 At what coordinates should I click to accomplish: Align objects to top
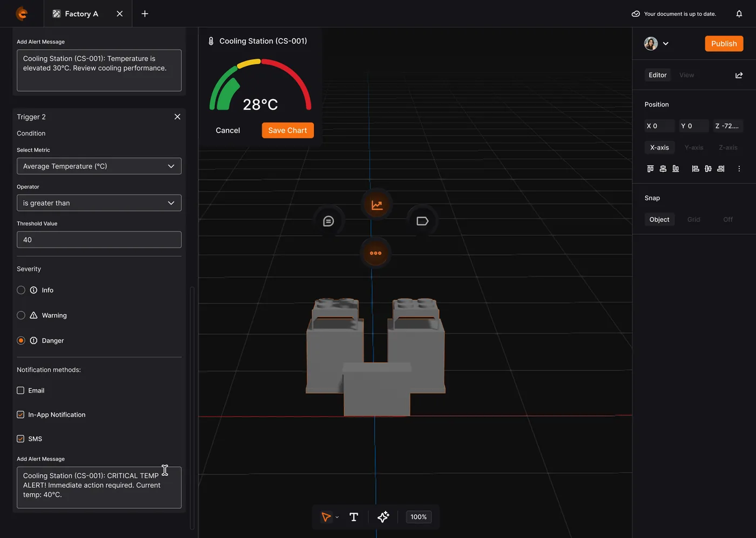point(650,169)
